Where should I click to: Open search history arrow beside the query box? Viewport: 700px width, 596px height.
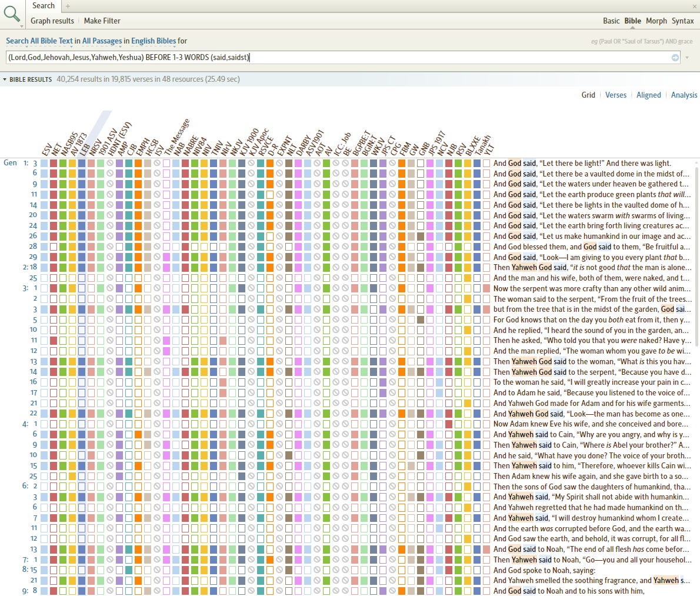pyautogui.click(x=687, y=58)
